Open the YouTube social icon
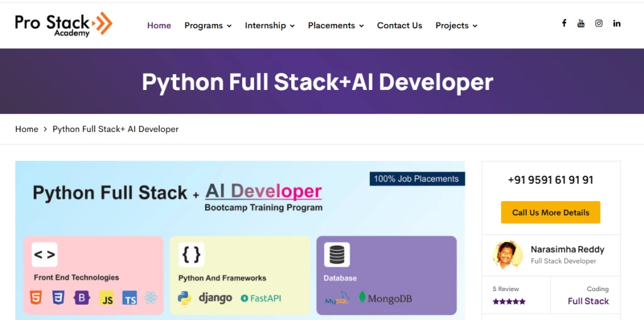The width and height of the screenshot is (644, 320). tap(580, 23)
